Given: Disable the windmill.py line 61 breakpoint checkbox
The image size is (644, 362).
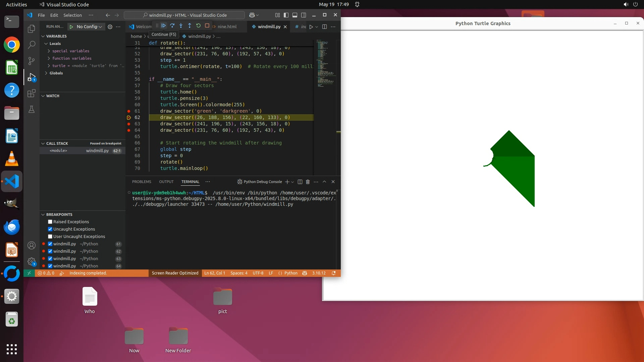Looking at the screenshot, I should 50,244.
